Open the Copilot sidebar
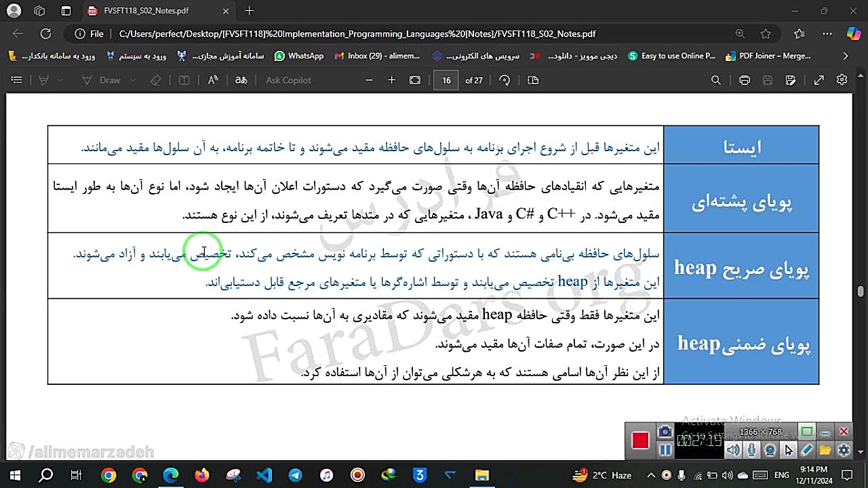This screenshot has width=868, height=488. click(x=853, y=34)
